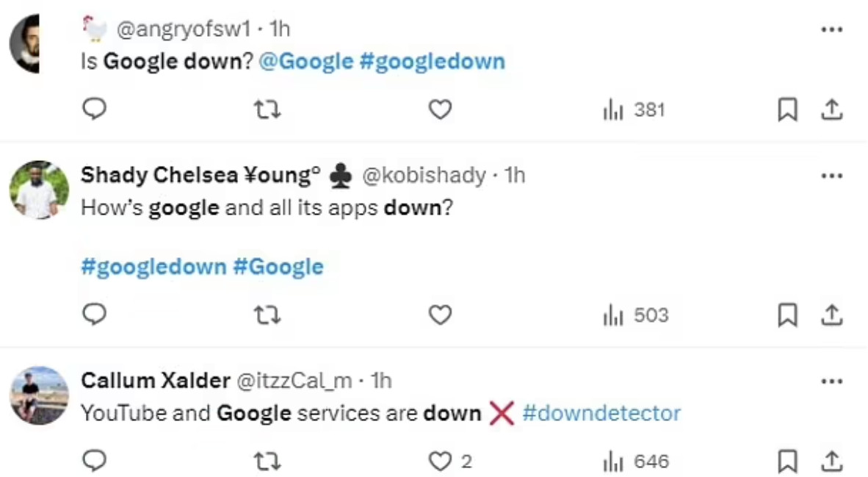Open more options on @angryofsw1 tweet
Image resolution: width=868 pixels, height=477 pixels.
pos(831,29)
